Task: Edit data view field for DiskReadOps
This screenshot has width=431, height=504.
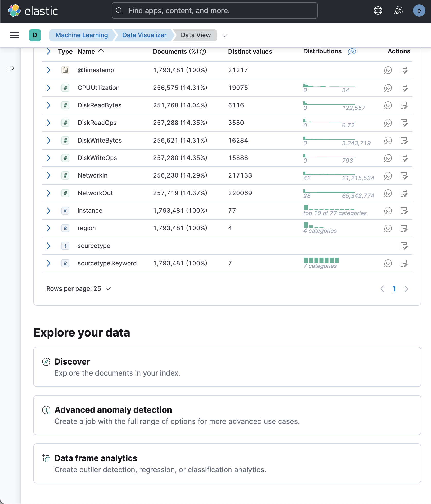Action: [x=404, y=123]
